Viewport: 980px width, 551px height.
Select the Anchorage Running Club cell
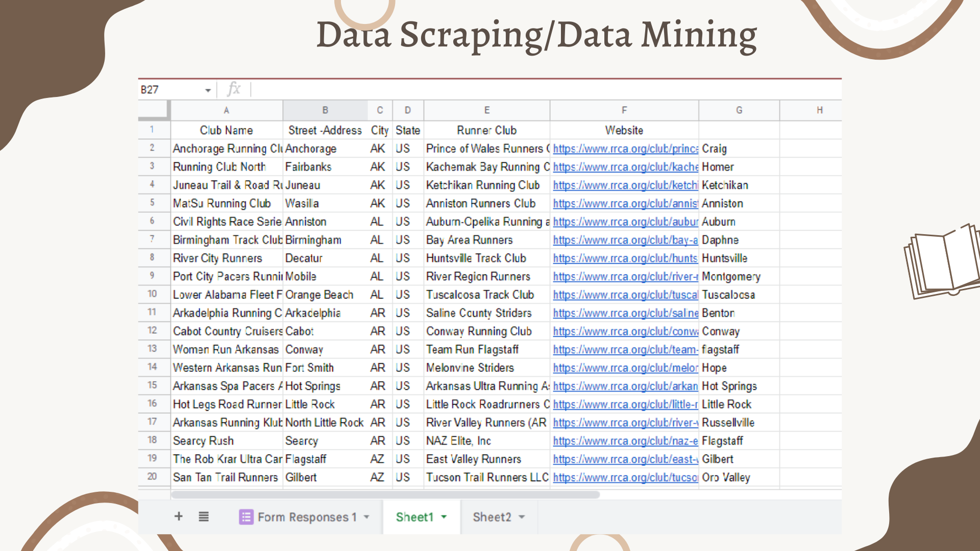(227, 148)
